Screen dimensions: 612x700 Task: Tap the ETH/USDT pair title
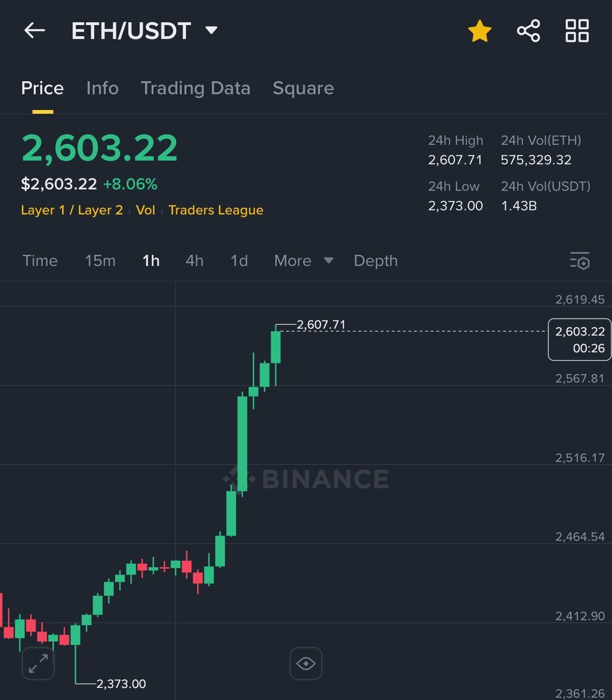[x=131, y=31]
